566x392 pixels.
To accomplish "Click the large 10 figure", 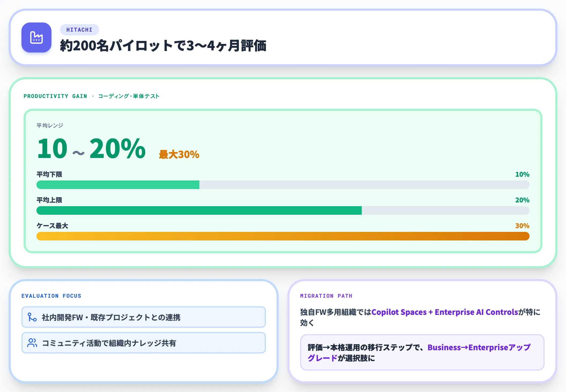I will click(52, 148).
